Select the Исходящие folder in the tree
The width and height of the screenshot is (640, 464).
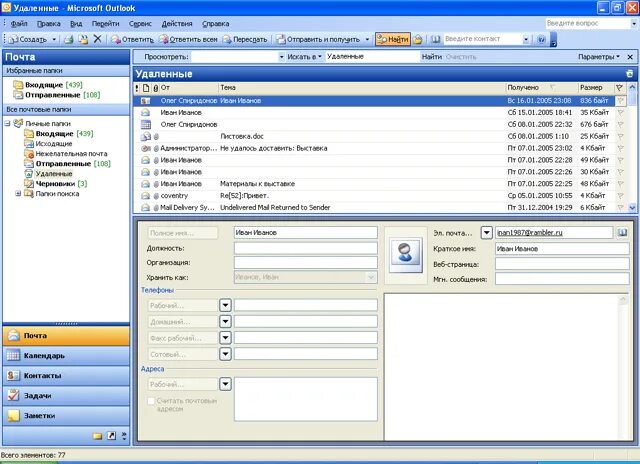pyautogui.click(x=53, y=144)
